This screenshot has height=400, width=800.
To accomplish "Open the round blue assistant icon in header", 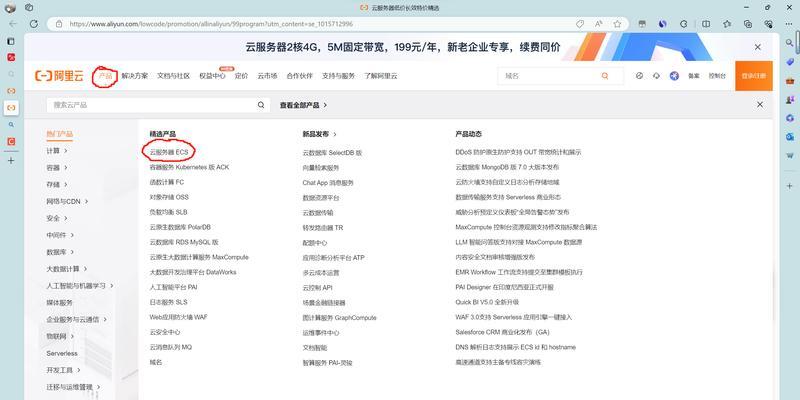I will point(674,76).
